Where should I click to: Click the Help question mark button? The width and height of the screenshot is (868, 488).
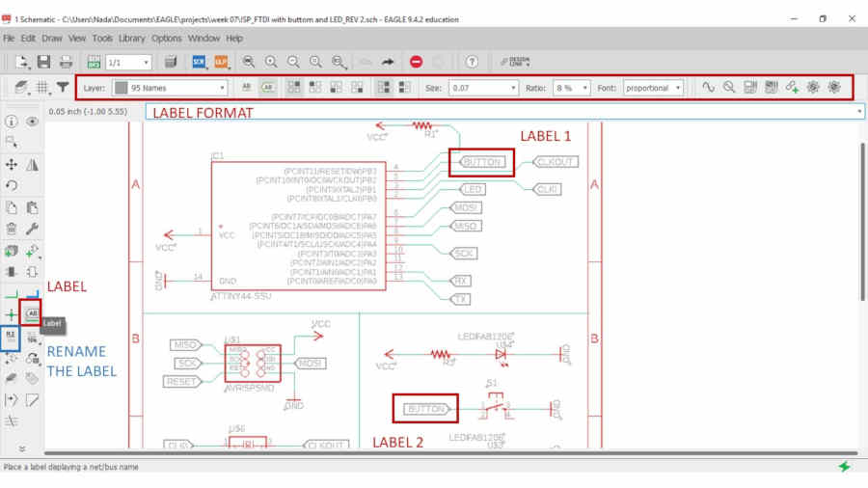pos(472,62)
